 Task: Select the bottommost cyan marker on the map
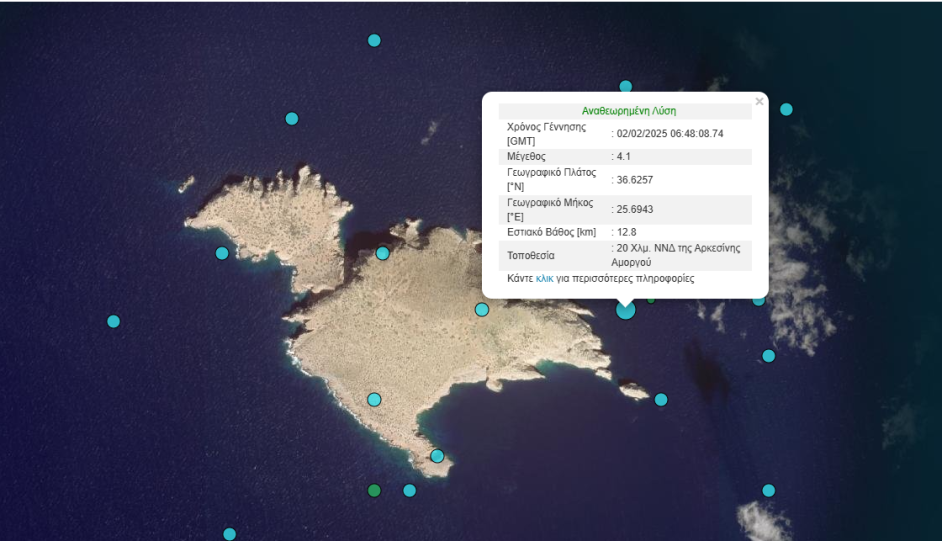[229, 534]
